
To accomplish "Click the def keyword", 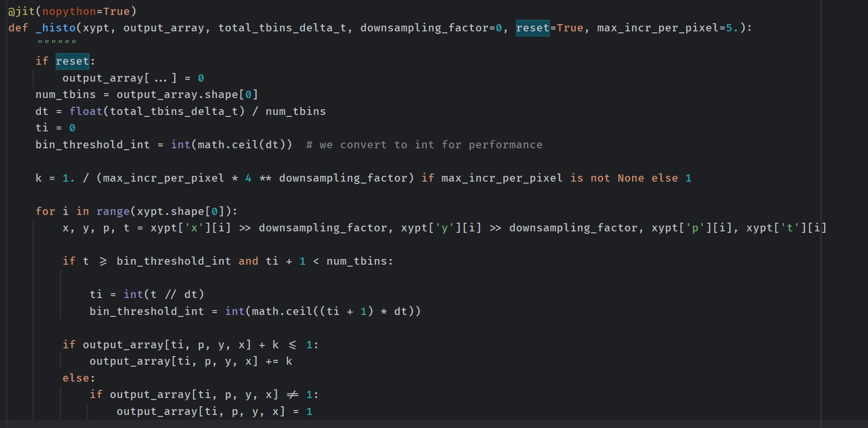I will coord(18,28).
